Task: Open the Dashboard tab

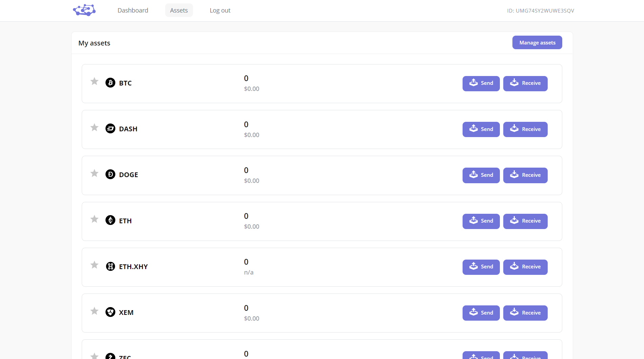Action: [x=133, y=11]
